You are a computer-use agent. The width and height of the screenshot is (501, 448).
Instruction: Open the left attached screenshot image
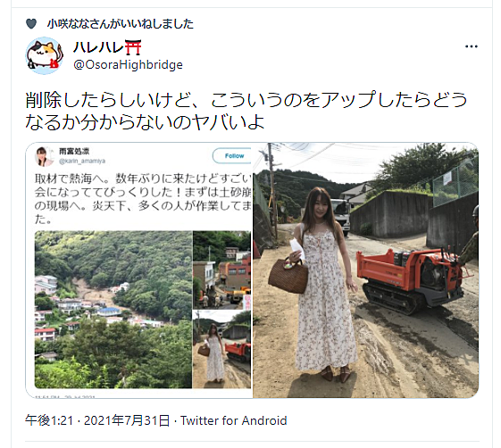pyautogui.click(x=139, y=270)
